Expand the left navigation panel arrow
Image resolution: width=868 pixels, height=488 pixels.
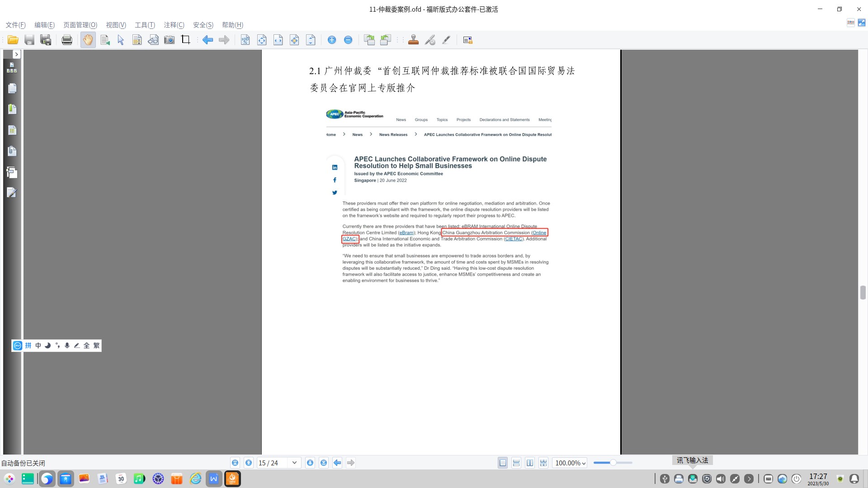coord(16,54)
